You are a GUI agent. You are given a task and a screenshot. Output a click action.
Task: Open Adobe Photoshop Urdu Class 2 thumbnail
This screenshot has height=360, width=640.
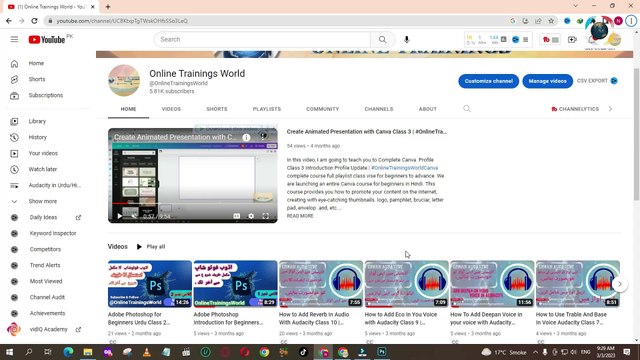tap(150, 284)
